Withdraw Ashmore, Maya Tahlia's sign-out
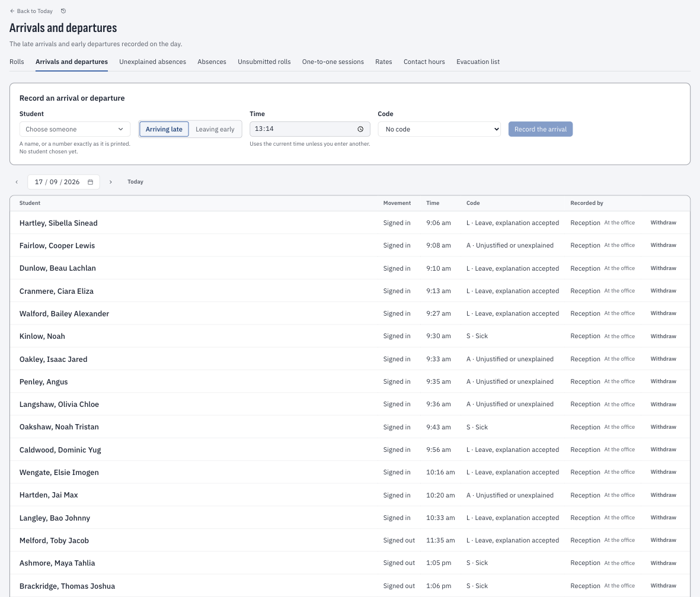 (x=663, y=563)
